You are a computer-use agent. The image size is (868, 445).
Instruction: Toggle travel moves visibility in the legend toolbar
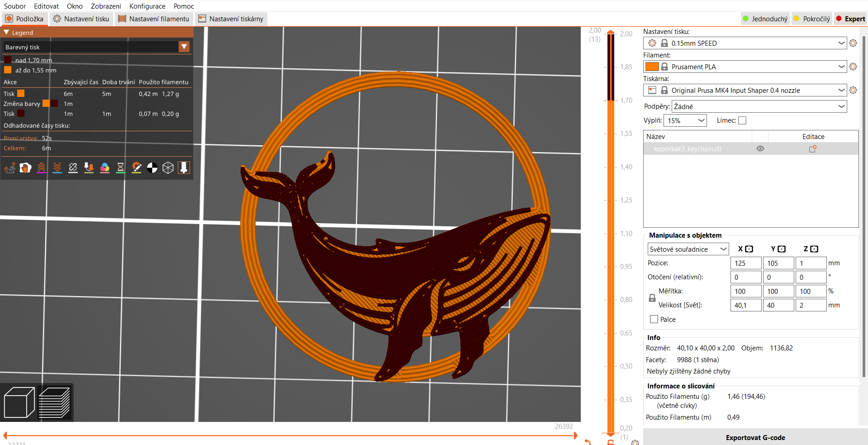pos(9,168)
